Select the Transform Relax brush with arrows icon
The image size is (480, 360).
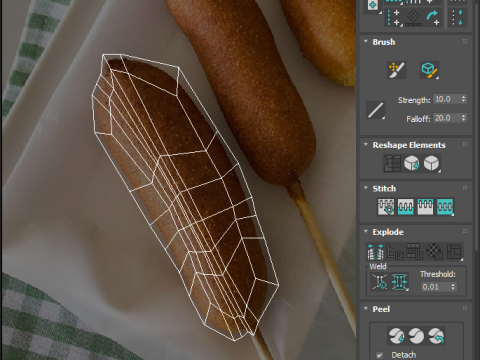[x=396, y=70]
